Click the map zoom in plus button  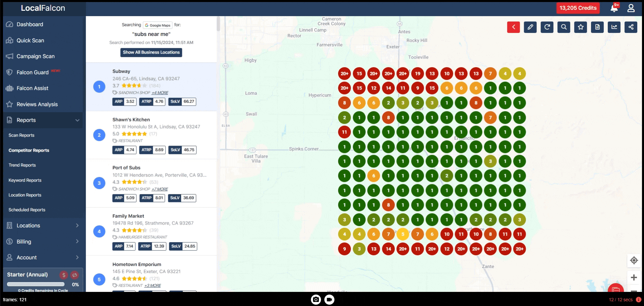pyautogui.click(x=634, y=277)
